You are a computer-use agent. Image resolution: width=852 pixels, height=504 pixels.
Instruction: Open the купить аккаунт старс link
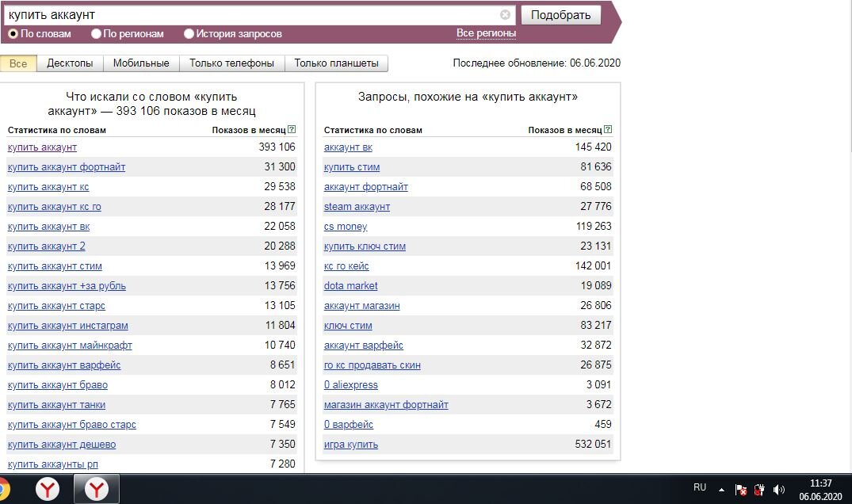(x=56, y=306)
